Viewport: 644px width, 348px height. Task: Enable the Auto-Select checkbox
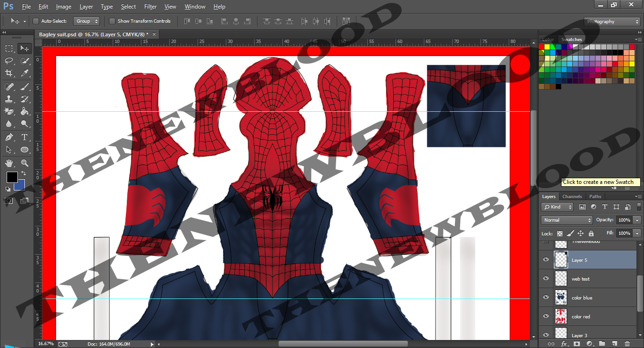tap(36, 21)
